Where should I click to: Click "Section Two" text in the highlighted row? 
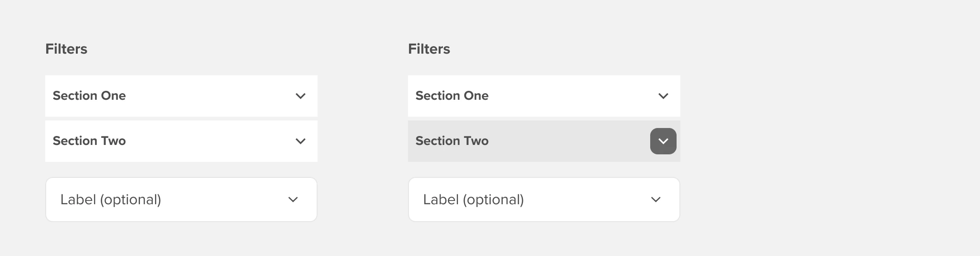[452, 141]
